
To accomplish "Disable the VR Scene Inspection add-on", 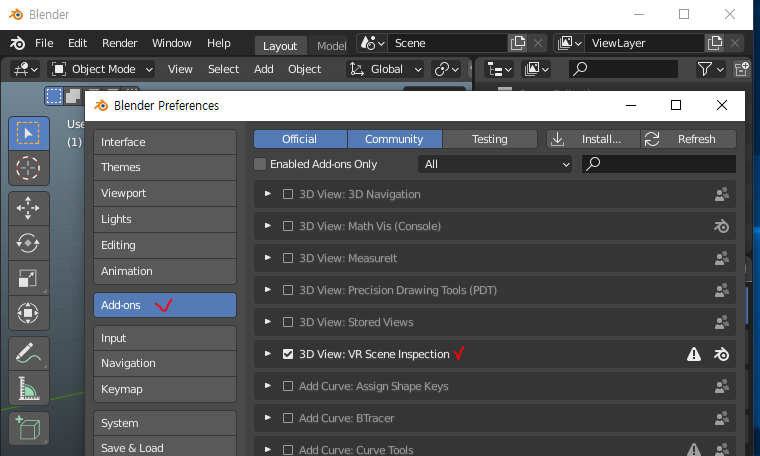I will point(288,354).
